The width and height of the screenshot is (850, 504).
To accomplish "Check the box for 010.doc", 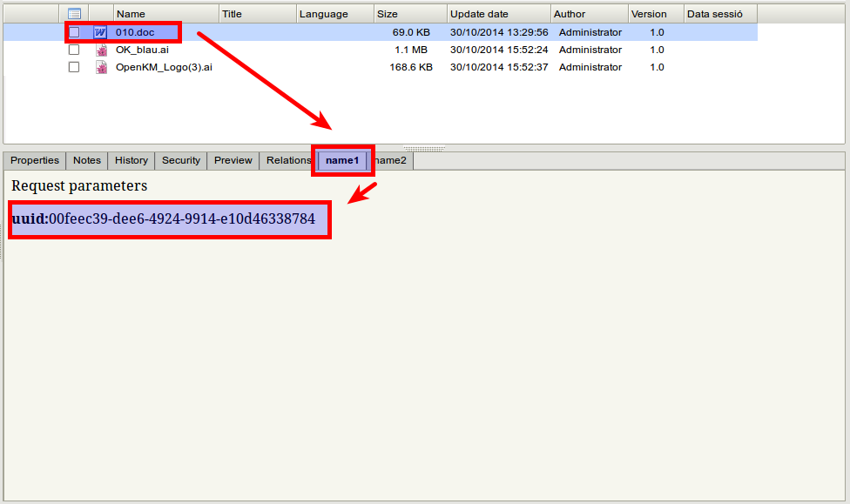I will 74,32.
